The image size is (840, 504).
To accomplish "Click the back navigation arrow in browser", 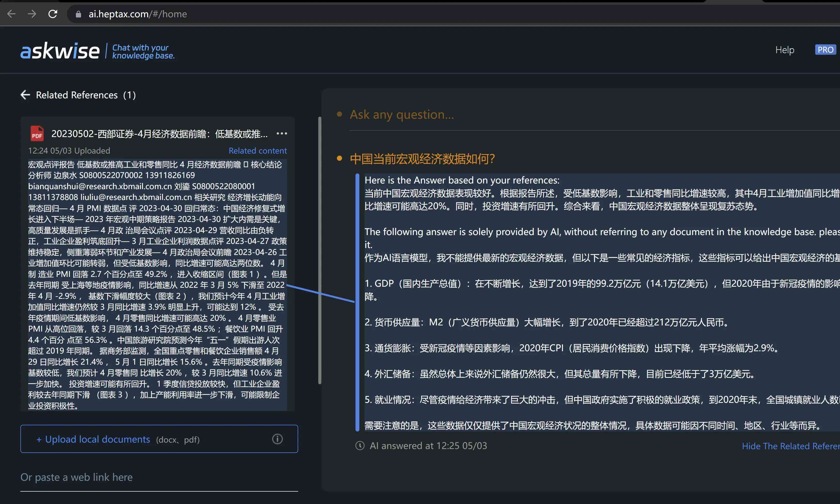I will pyautogui.click(x=11, y=13).
